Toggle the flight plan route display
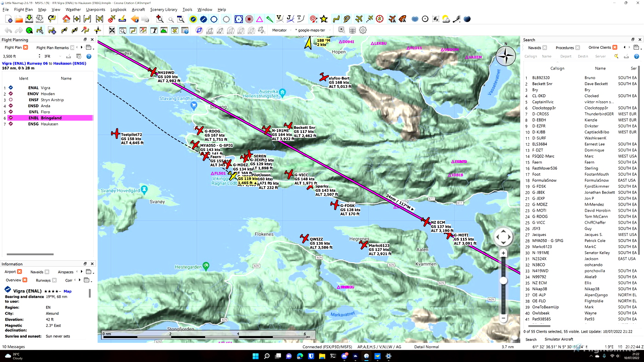 [x=336, y=19]
